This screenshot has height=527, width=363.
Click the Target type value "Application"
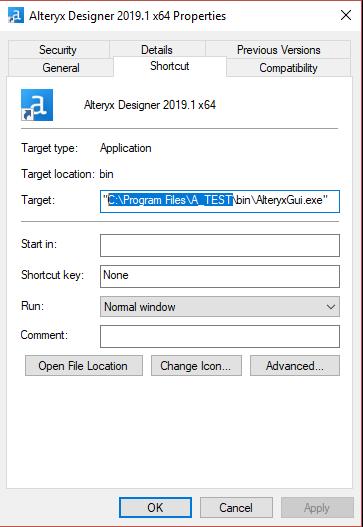[126, 148]
